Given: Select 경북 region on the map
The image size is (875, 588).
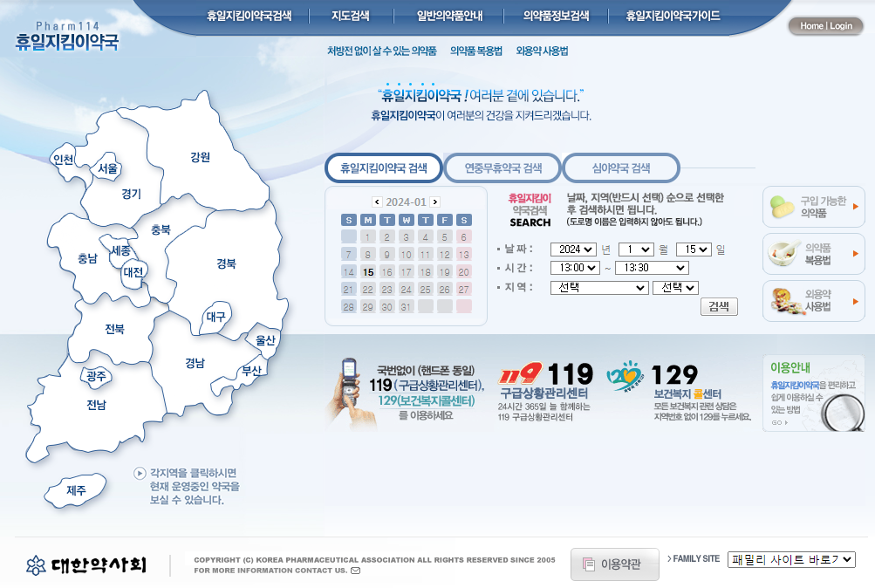Looking at the screenshot, I should tap(226, 263).
